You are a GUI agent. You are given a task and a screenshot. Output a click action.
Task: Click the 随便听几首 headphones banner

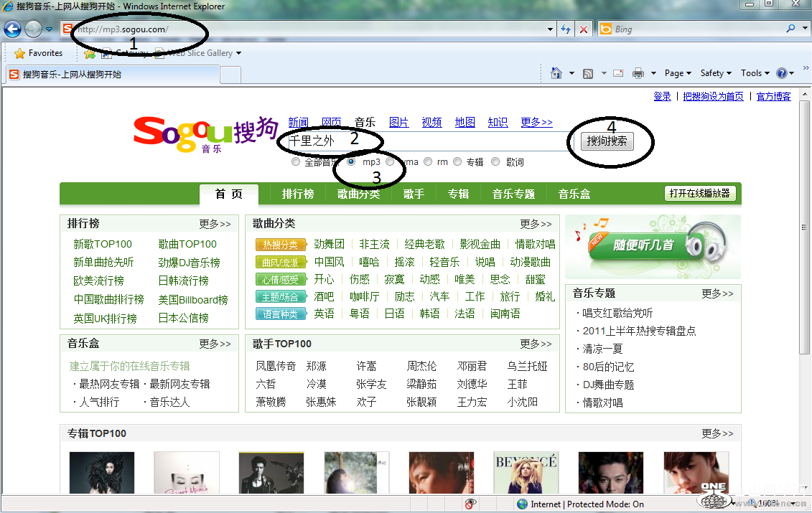653,246
